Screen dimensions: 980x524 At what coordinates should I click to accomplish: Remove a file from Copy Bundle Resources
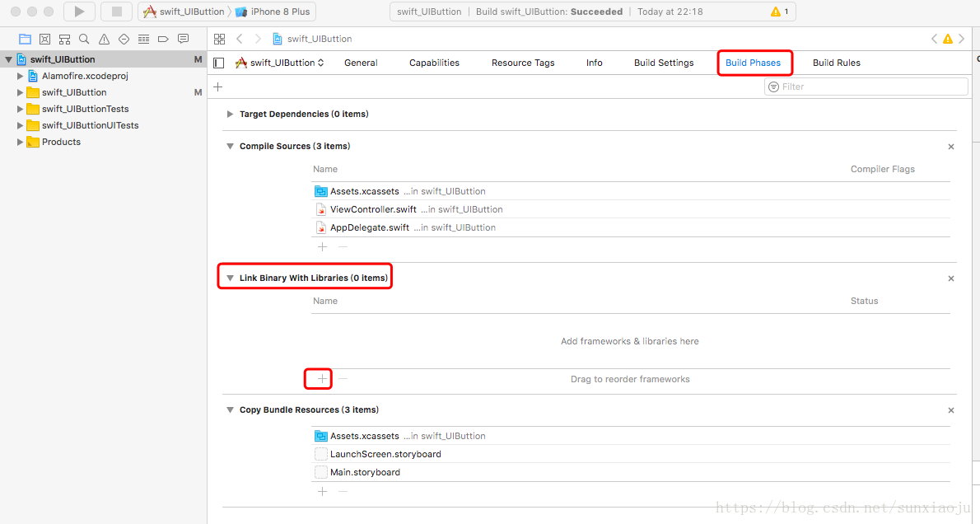click(343, 492)
